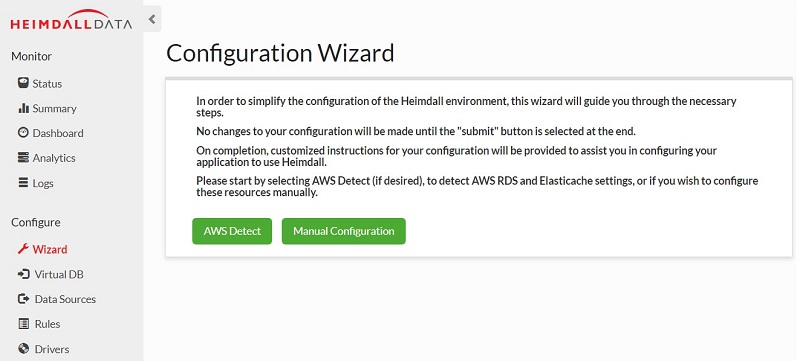Start the AWS Detect option

click(232, 231)
